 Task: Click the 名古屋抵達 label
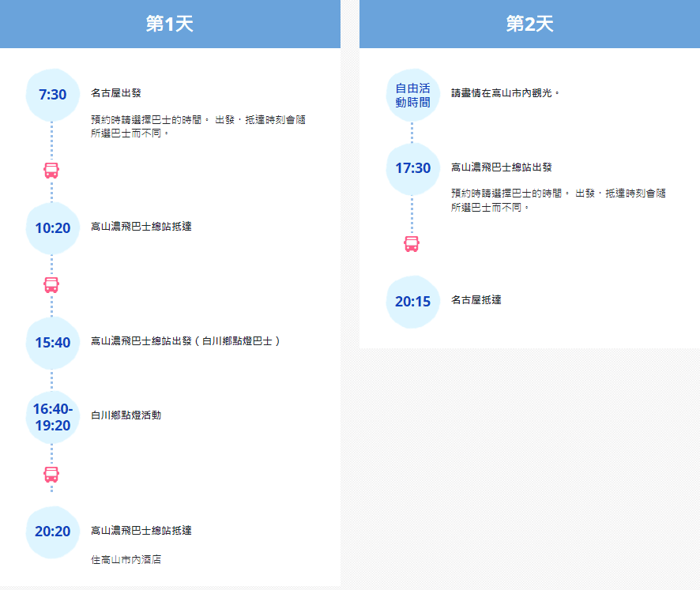click(x=476, y=300)
